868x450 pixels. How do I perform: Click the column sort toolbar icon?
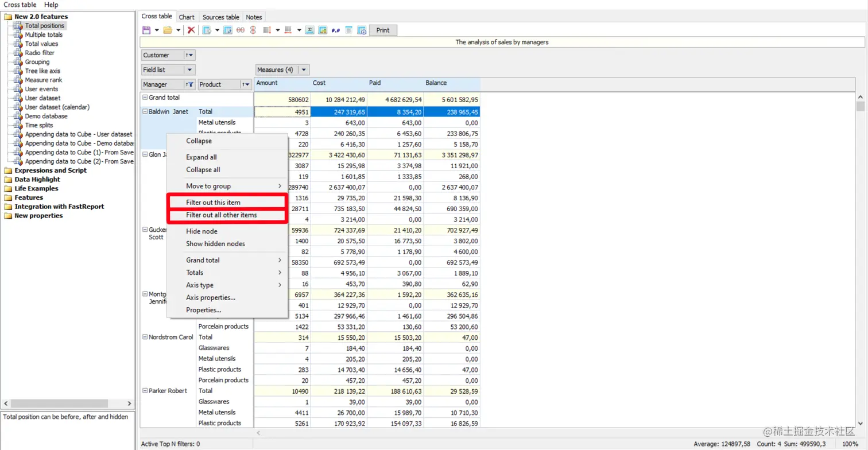click(x=288, y=30)
